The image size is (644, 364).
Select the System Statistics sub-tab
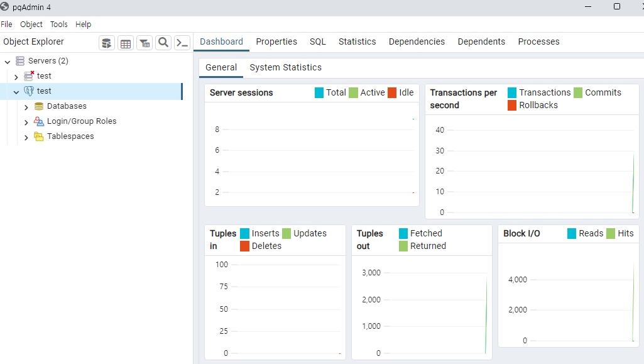285,67
